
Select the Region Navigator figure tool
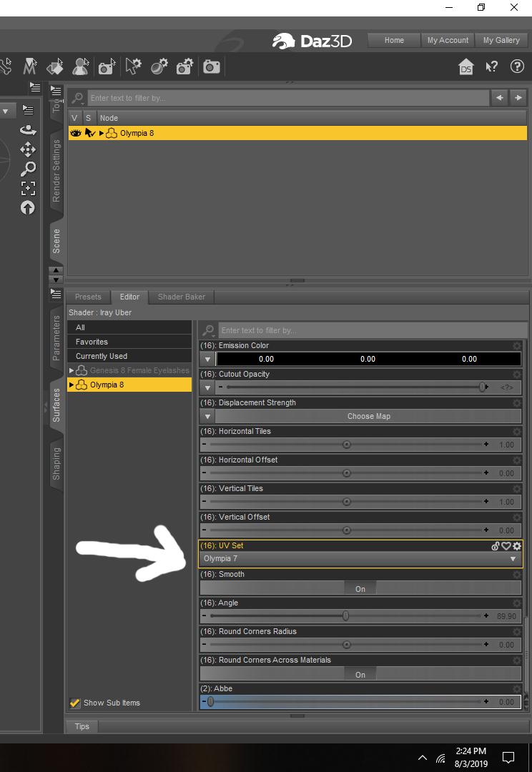(x=81, y=66)
